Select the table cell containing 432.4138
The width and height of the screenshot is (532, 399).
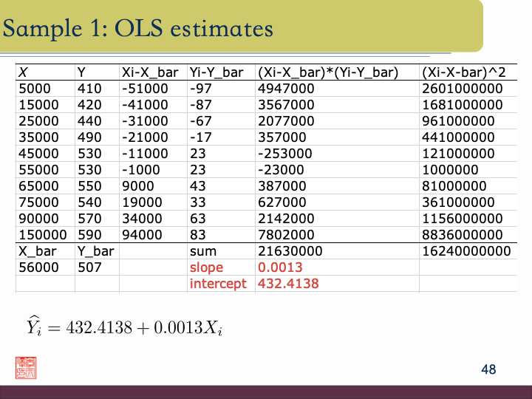[288, 284]
